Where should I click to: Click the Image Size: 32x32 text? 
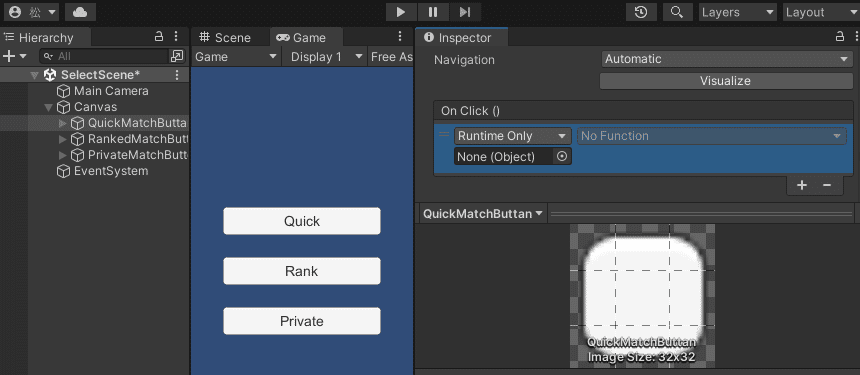click(642, 357)
